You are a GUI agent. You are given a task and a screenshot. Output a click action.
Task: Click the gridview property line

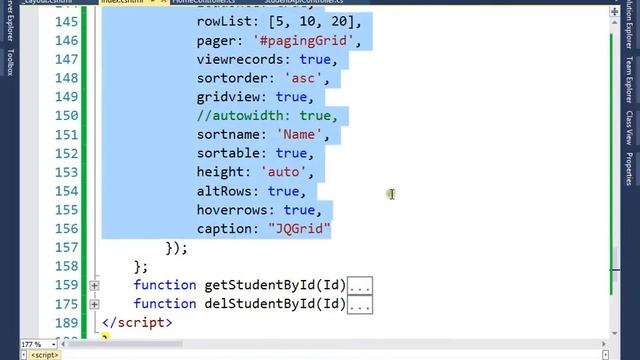[x=255, y=97]
